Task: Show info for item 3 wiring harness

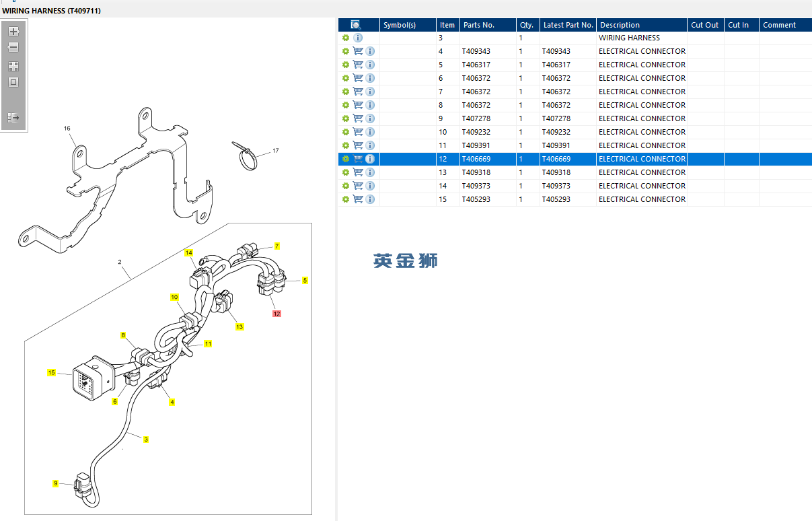Action: click(358, 38)
